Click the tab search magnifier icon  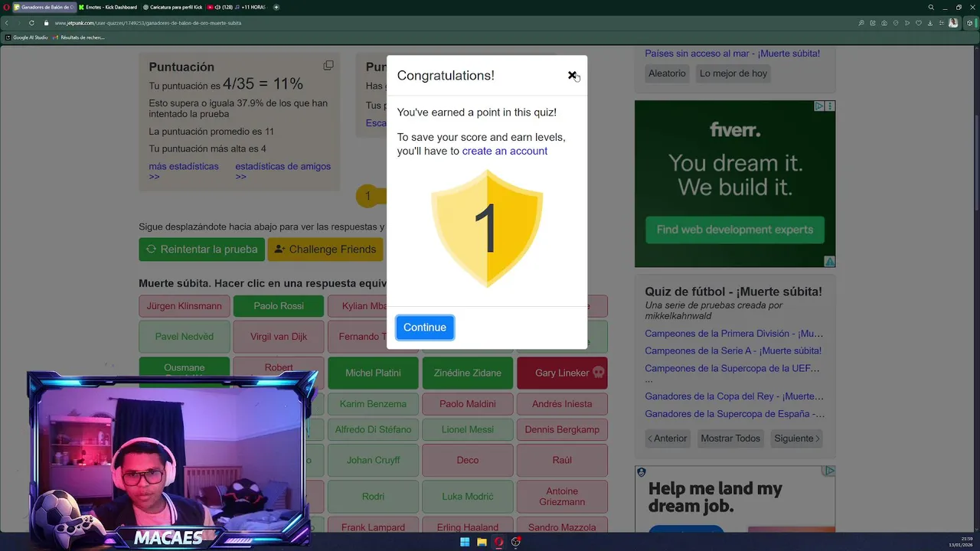pyautogui.click(x=931, y=7)
